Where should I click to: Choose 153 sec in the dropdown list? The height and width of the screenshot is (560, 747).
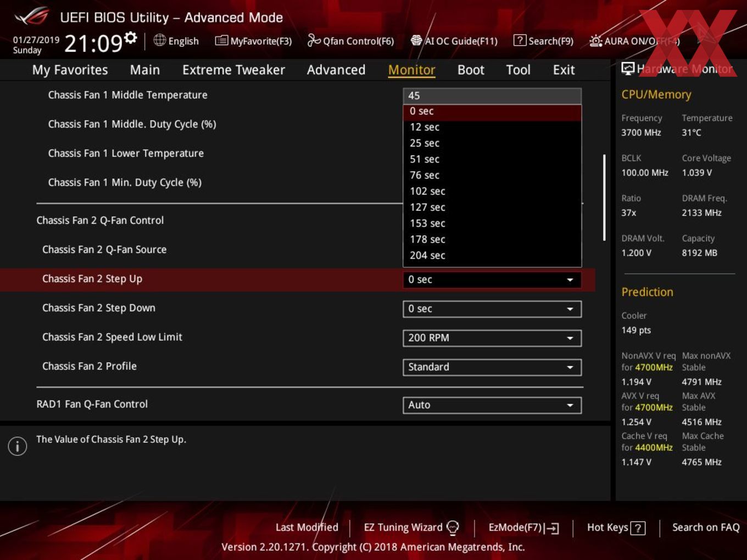tap(492, 223)
